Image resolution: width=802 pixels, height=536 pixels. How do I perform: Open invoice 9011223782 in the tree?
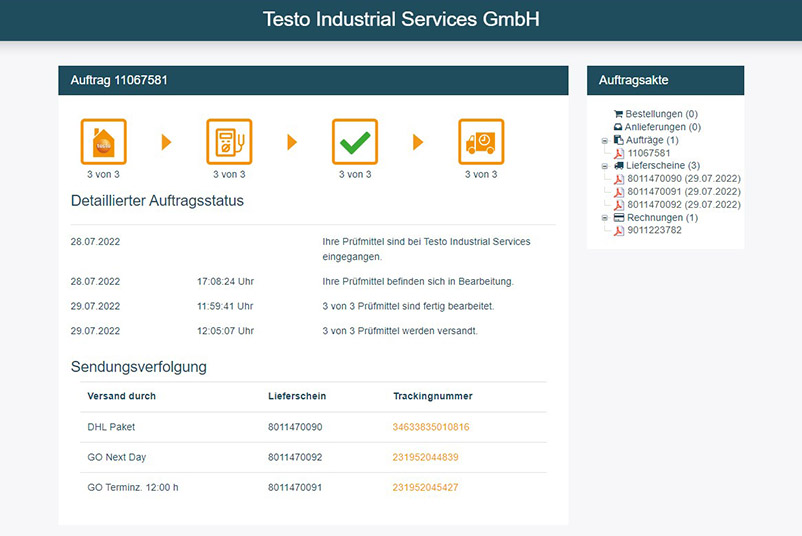(x=654, y=230)
